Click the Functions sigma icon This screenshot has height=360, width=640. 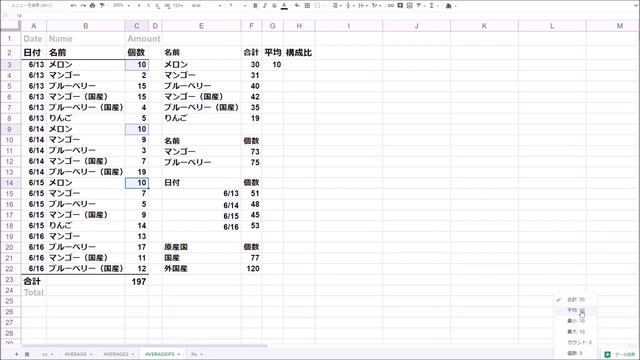(x=431, y=6)
